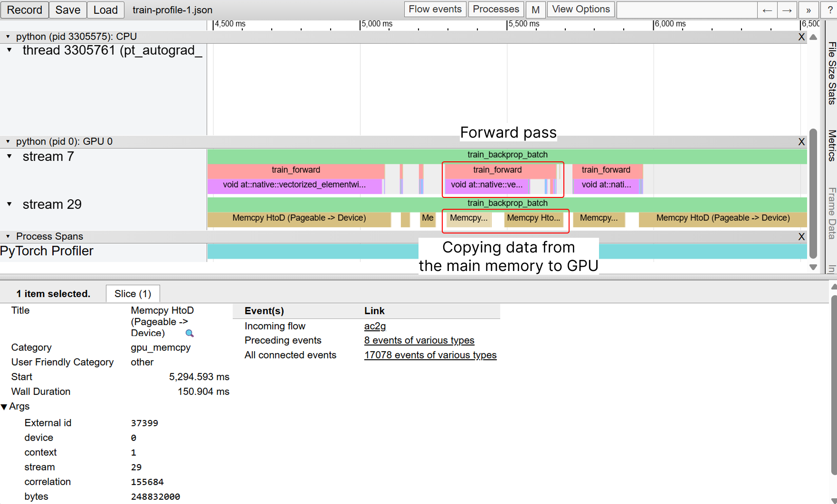Viewport: 837px width, 504px height.
Task: Click the M metadata button
Action: coord(535,9)
